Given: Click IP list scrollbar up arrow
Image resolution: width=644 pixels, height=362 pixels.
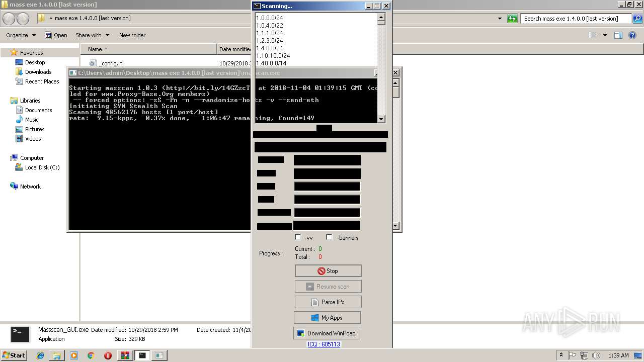Looking at the screenshot, I should (x=381, y=17).
